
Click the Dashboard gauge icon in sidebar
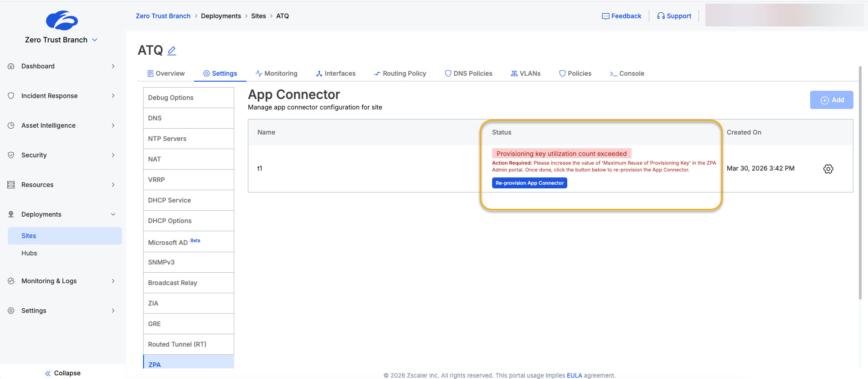pos(11,66)
